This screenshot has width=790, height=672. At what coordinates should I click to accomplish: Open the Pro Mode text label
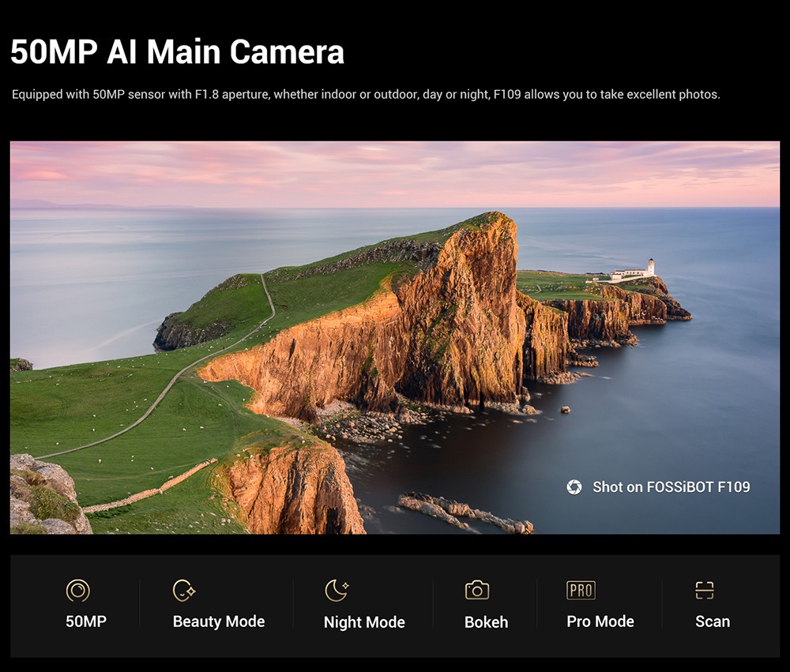pyautogui.click(x=600, y=621)
